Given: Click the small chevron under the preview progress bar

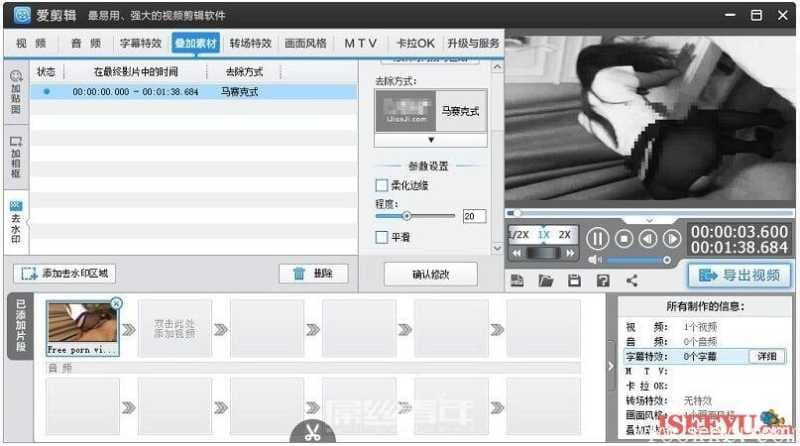Looking at the screenshot, I should [x=649, y=220].
